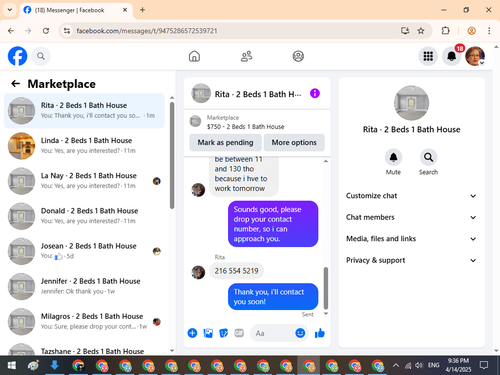Open the Groups icon in top navigation

click(x=298, y=56)
